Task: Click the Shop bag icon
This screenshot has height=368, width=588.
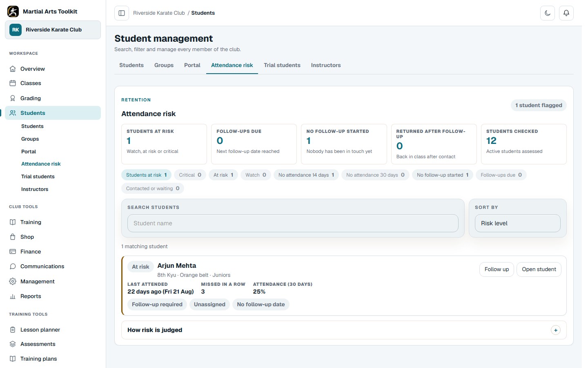Action: 13,237
